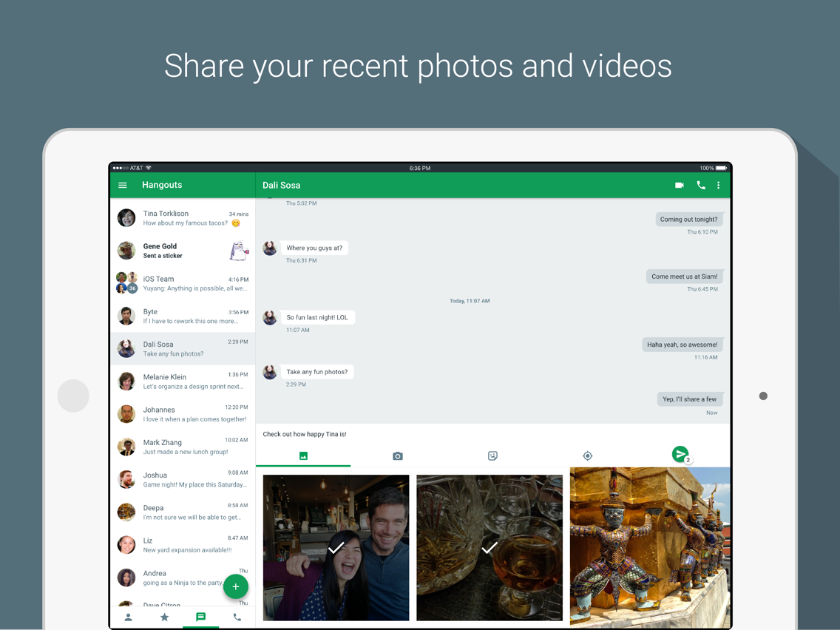Open the more options overflow menu
840x630 pixels.
[719, 185]
